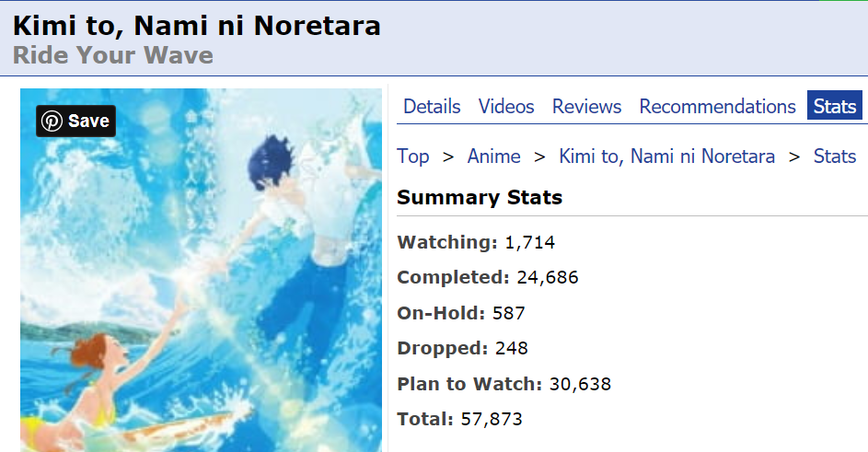Click the Stats breadcrumb link
Image resolution: width=868 pixels, height=452 pixels.
point(834,156)
